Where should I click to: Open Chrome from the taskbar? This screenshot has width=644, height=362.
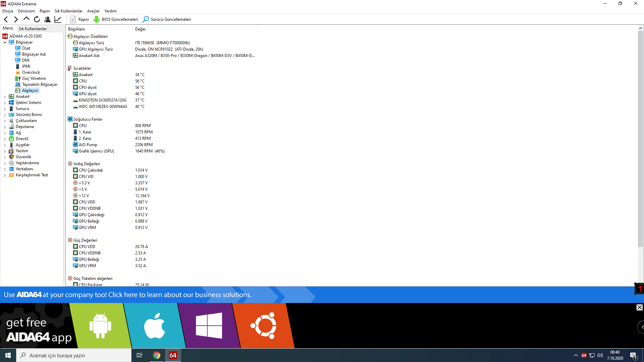pos(157,355)
